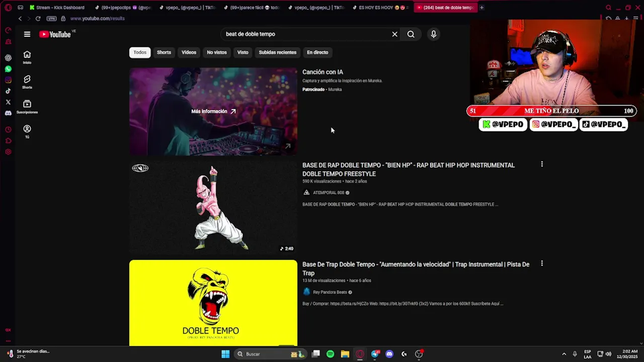Open the Tú profile section
Image resolution: width=644 pixels, height=362 pixels.
tap(27, 131)
